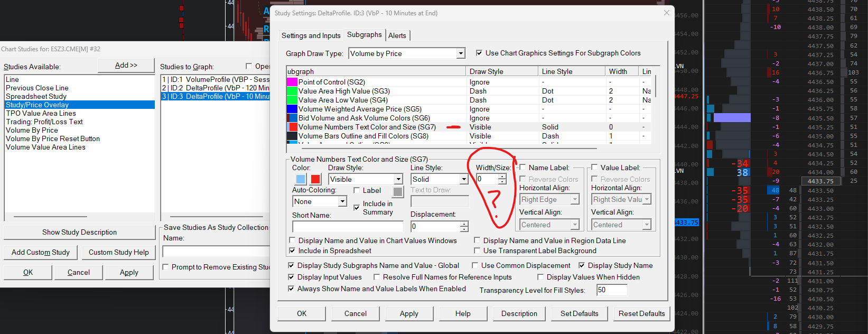Select the Subgraphs tab
Image resolution: width=868 pixels, height=334 pixels.
364,34
